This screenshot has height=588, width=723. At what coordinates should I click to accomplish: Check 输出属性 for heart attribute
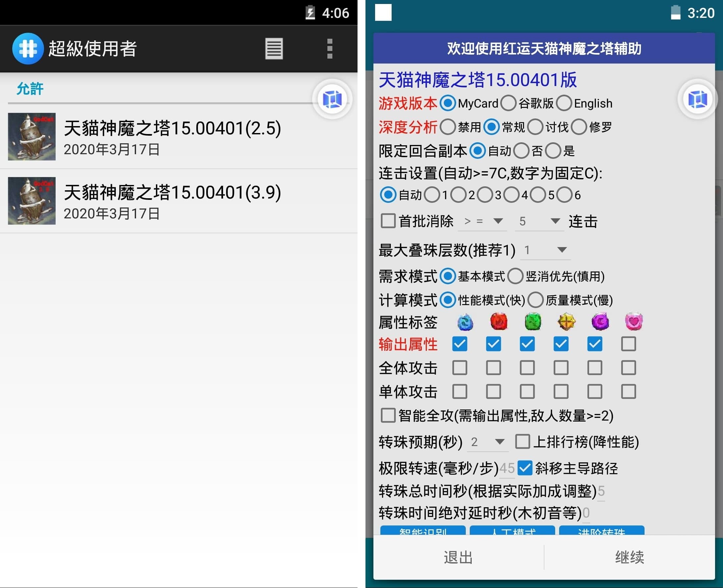click(628, 344)
